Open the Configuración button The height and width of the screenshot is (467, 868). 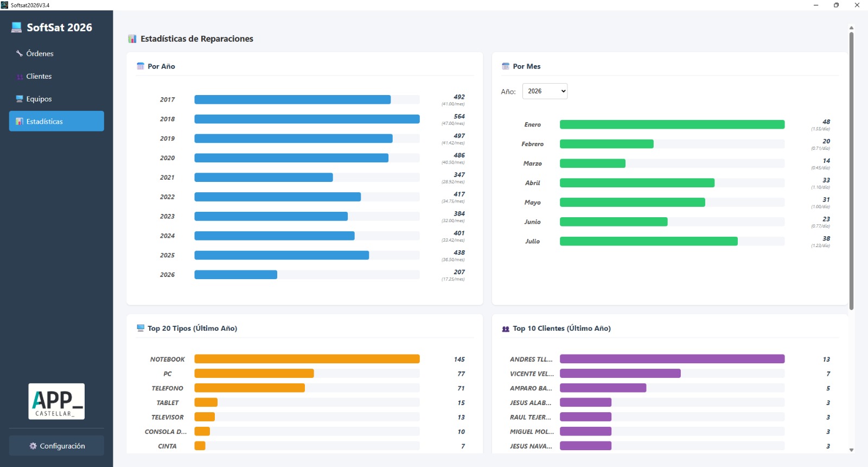pyautogui.click(x=56, y=446)
